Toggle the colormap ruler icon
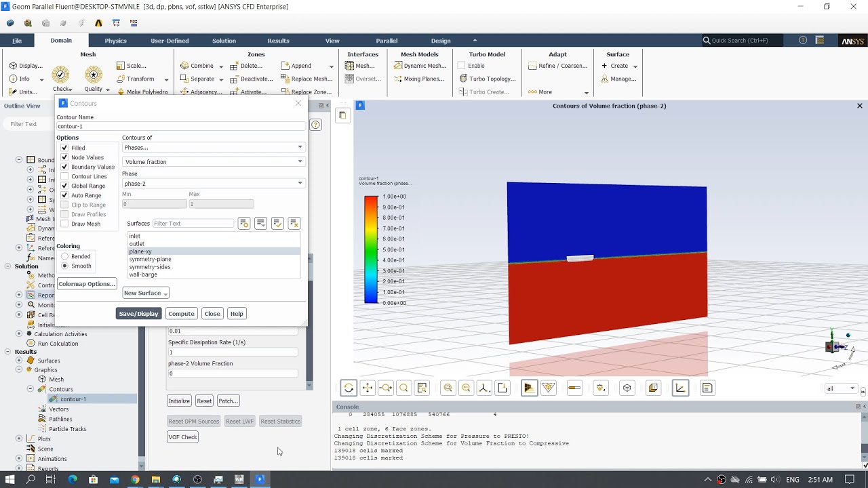The width and height of the screenshot is (868, 488). [x=574, y=388]
